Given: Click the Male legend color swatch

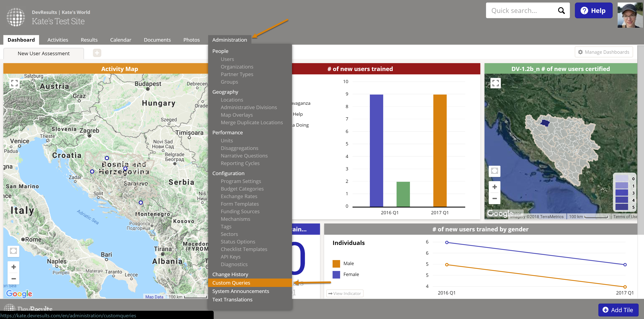Looking at the screenshot, I should pyautogui.click(x=336, y=263).
